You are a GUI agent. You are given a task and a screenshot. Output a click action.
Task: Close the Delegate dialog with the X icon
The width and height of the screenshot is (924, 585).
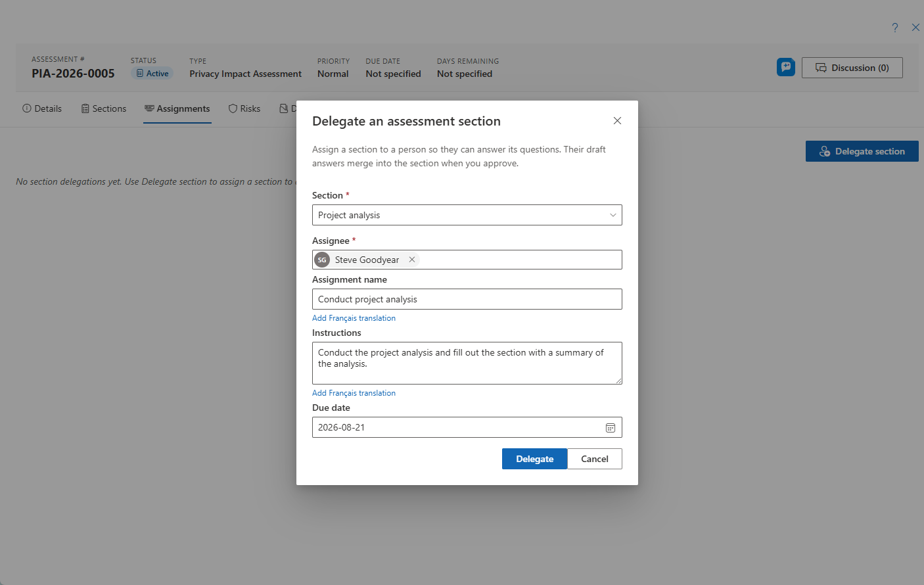click(617, 120)
